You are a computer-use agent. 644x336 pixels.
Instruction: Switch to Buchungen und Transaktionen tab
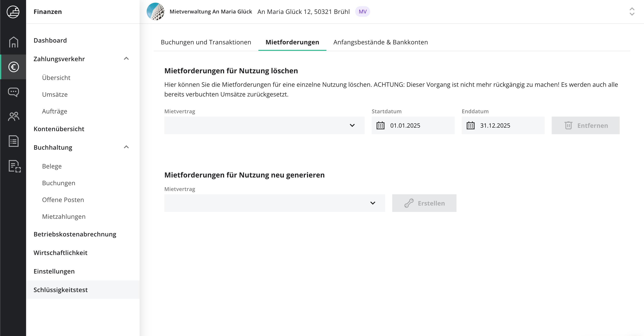click(x=206, y=42)
